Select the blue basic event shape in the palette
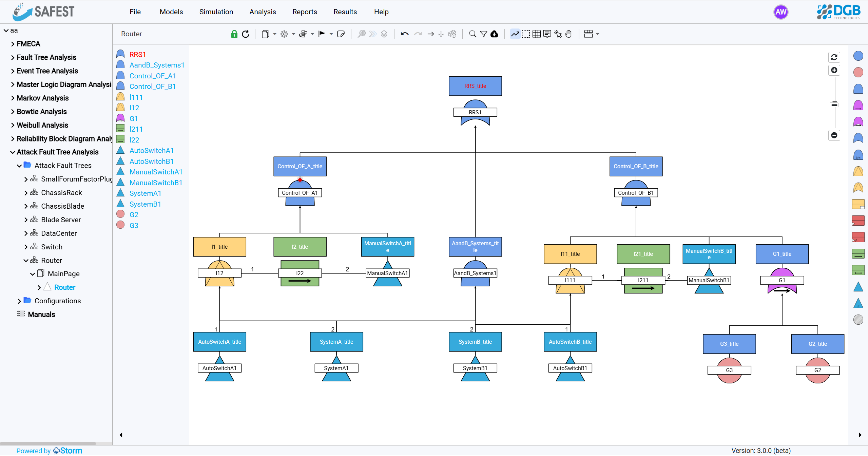This screenshot has width=868, height=456. click(x=857, y=56)
